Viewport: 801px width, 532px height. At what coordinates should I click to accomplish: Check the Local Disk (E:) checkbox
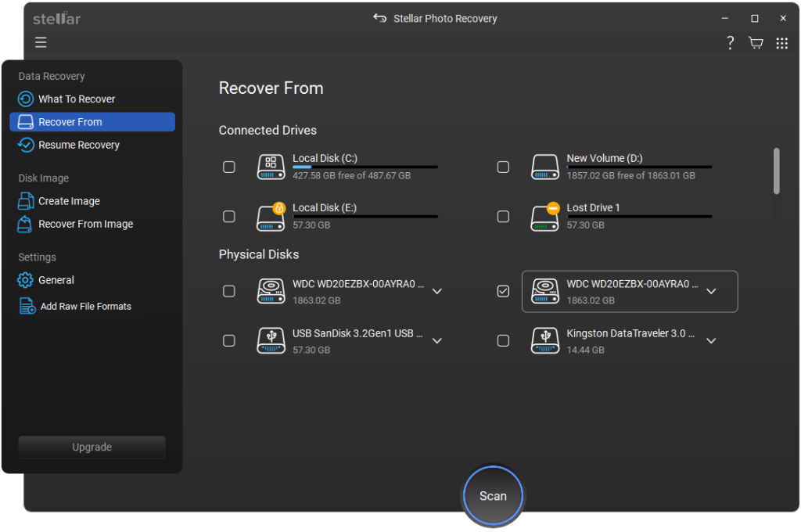click(229, 217)
